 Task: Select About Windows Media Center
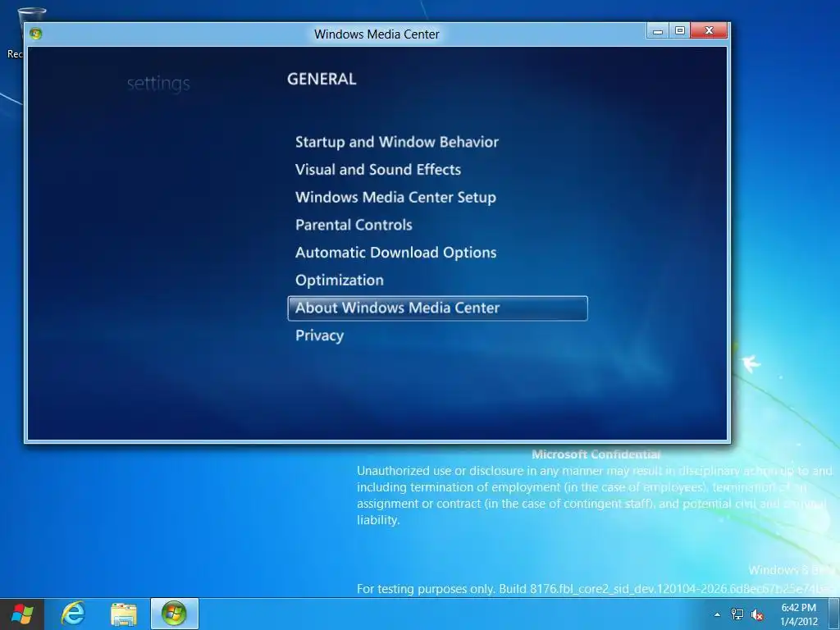coord(438,308)
